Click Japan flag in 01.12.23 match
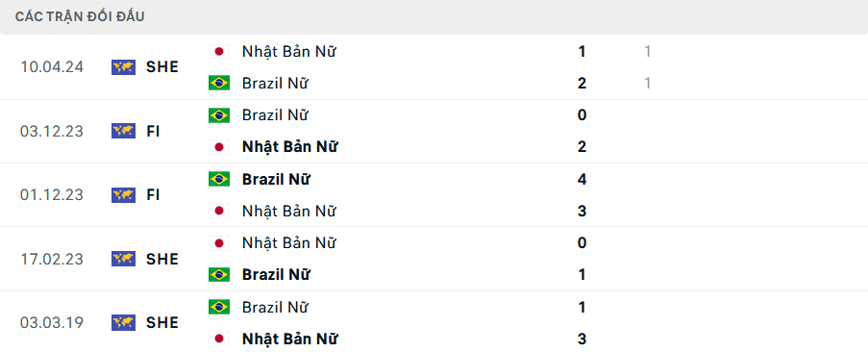Screen dimensions: 868x352 pos(219,211)
